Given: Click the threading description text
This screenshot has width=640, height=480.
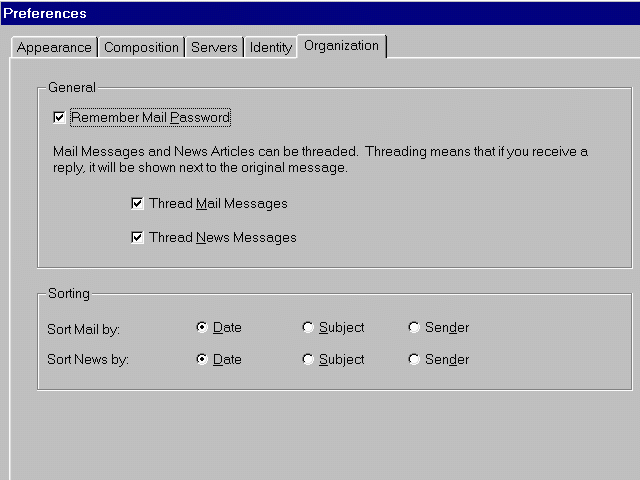Looking at the screenshot, I should pos(319,160).
